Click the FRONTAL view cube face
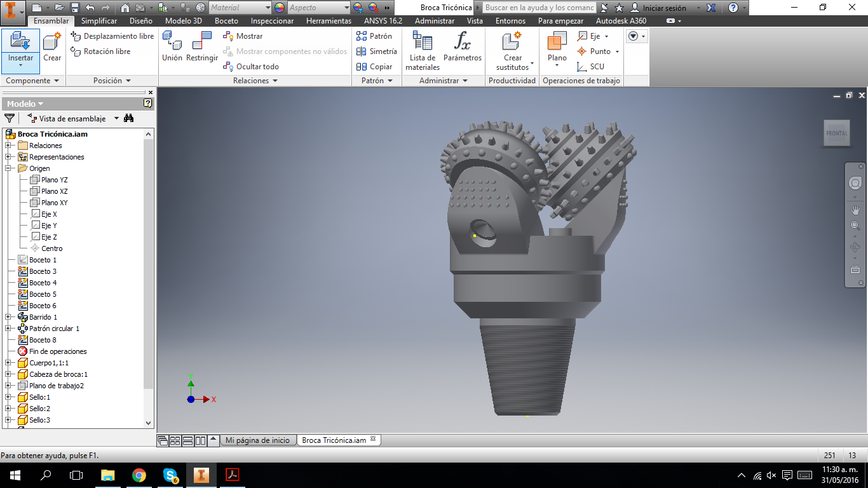Screen dimensions: 868x488 [x=836, y=133]
